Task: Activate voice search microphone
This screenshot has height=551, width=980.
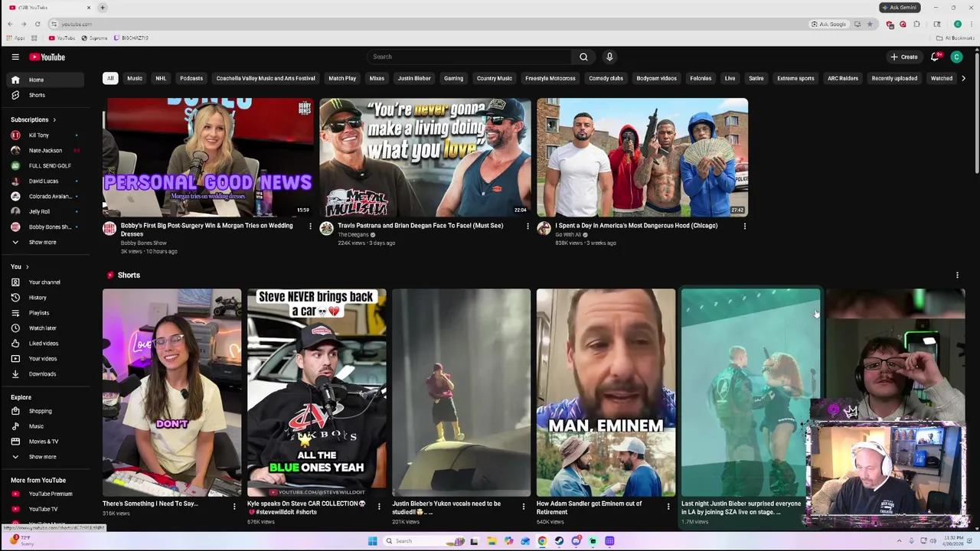Action: 609,57
